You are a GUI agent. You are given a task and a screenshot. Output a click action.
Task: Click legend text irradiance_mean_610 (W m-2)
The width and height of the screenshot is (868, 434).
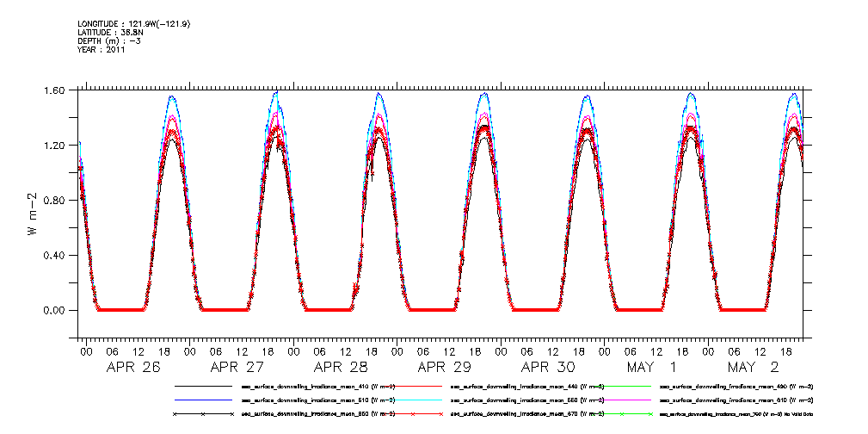[736, 400]
